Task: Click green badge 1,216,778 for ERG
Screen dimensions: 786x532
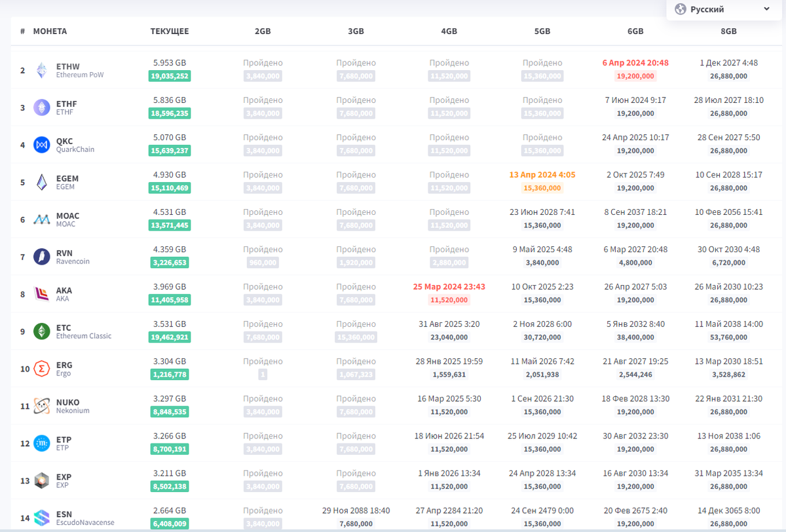Action: click(170, 375)
